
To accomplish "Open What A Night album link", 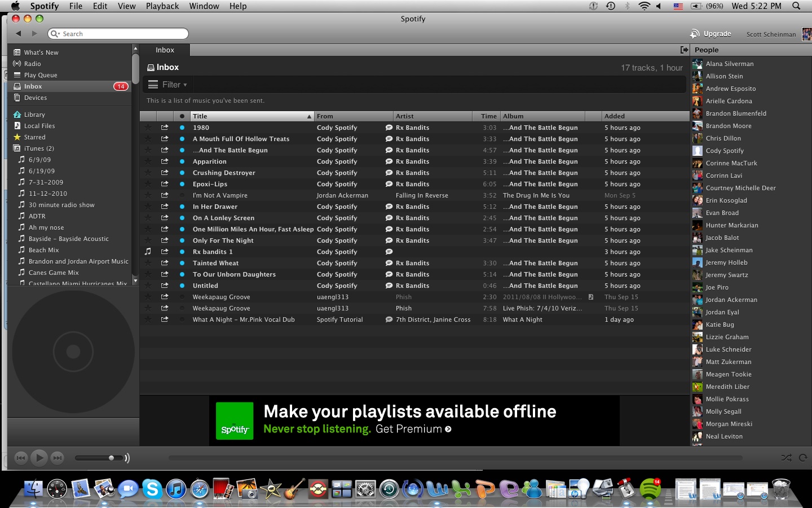I will (x=522, y=319).
